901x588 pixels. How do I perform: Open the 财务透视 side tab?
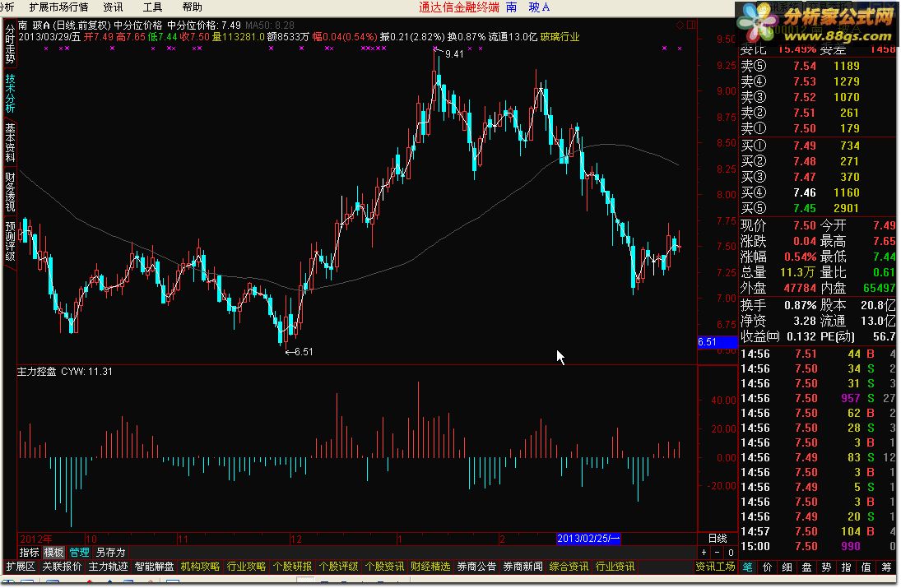point(10,192)
